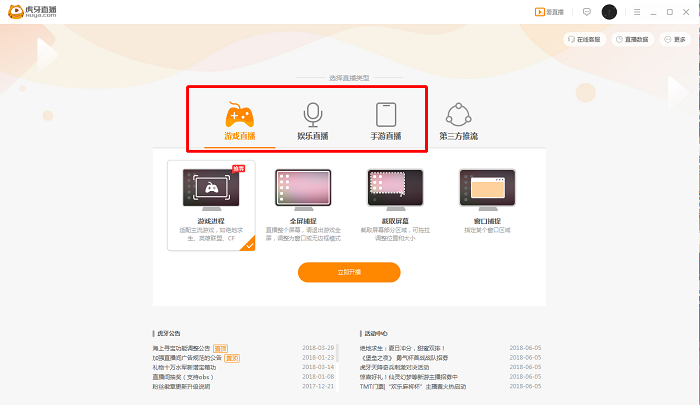Open activity 惊喜好礼 仙灵幻梦
This screenshot has width=700, height=405.
[408, 377]
